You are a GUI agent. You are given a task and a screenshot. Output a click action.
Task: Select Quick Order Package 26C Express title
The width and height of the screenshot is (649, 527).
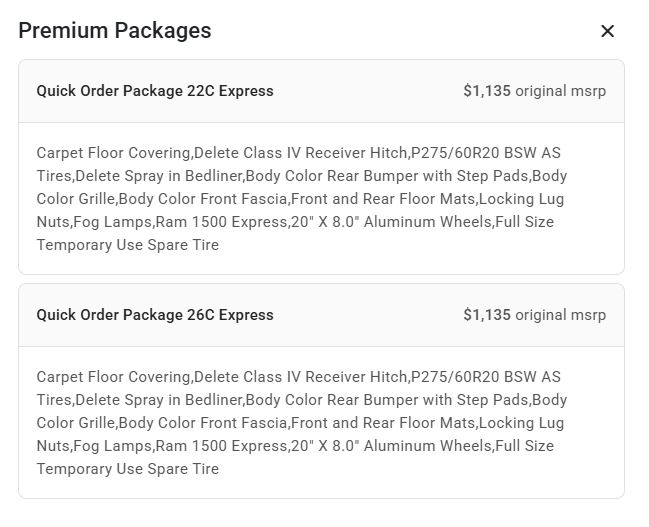click(x=155, y=315)
